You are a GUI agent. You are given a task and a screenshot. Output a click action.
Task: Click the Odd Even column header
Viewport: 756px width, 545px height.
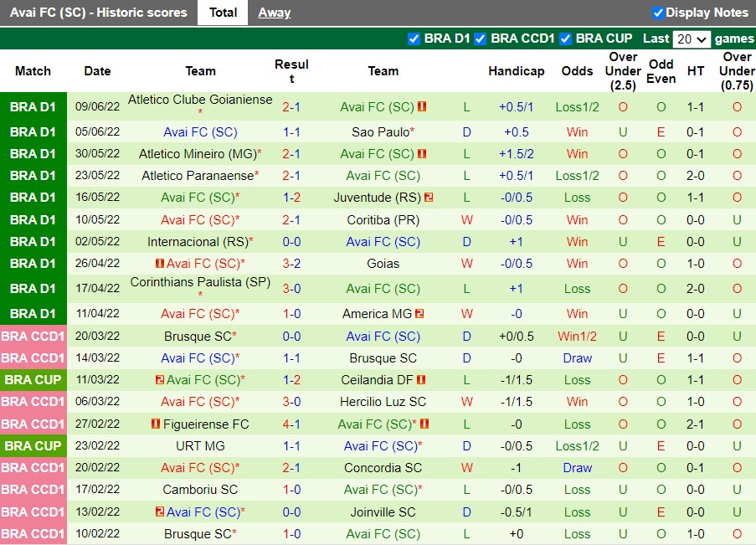(x=661, y=71)
